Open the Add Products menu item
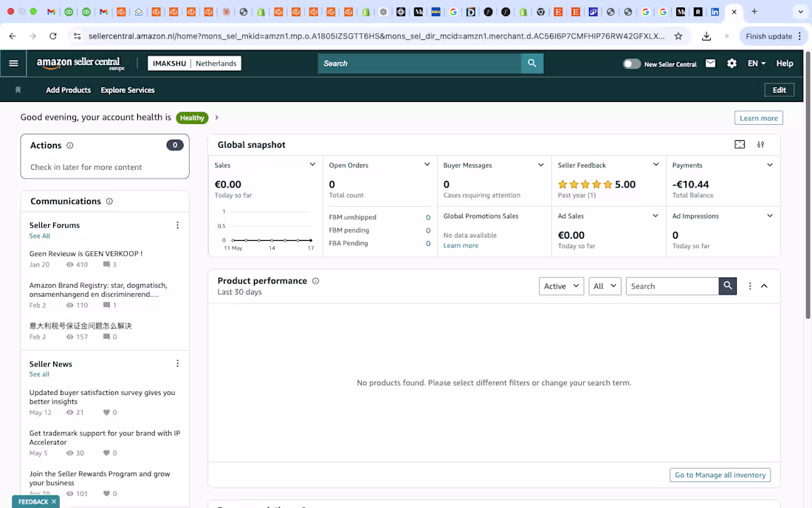 point(69,90)
